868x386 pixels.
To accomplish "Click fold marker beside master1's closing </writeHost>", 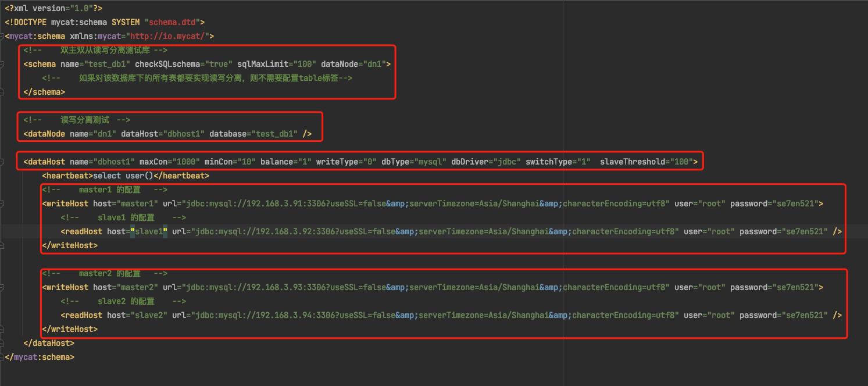I will pyautogui.click(x=3, y=245).
